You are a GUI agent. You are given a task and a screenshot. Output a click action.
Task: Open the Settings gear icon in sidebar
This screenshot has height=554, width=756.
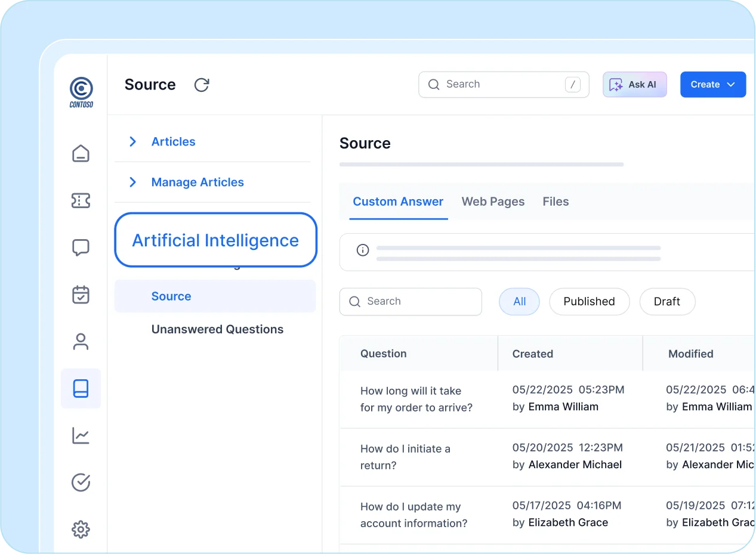(81, 529)
